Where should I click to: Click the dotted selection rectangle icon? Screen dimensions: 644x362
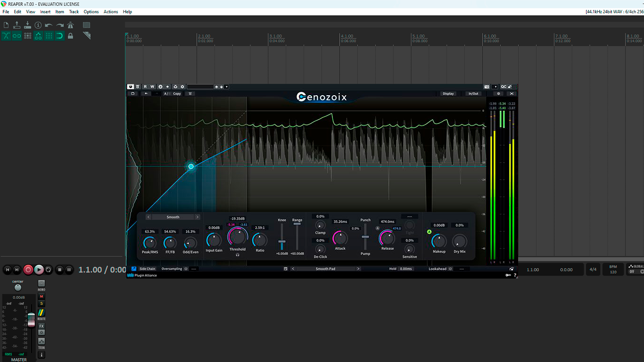(87, 25)
